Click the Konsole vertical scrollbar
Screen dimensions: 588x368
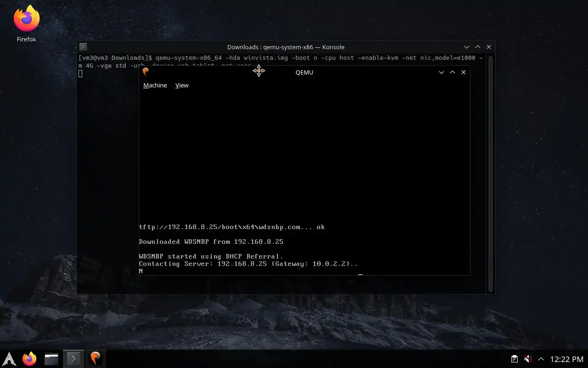491,174
